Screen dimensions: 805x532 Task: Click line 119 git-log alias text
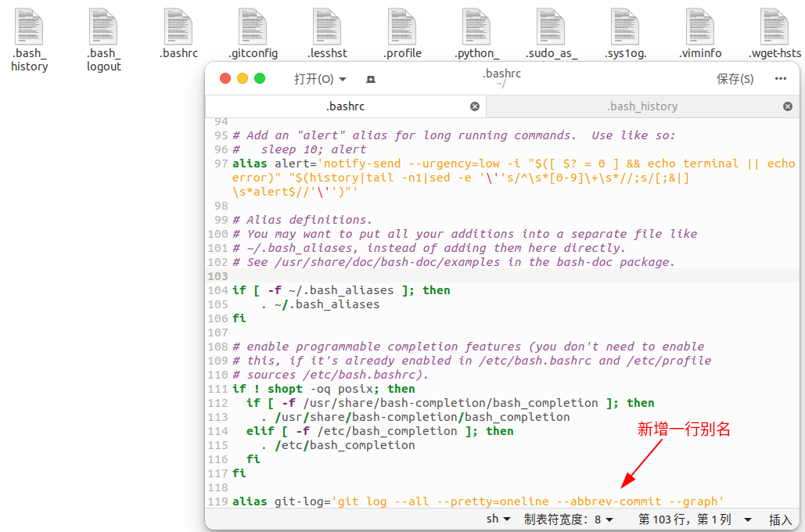(x=478, y=501)
